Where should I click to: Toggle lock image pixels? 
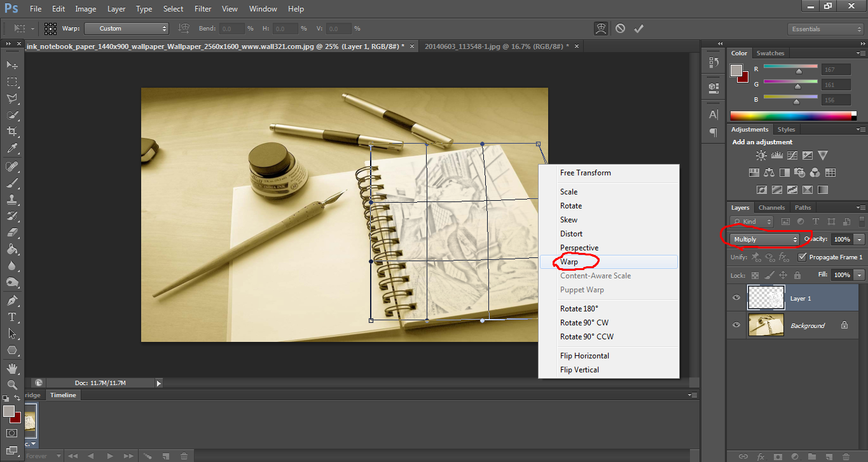pyautogui.click(x=769, y=275)
